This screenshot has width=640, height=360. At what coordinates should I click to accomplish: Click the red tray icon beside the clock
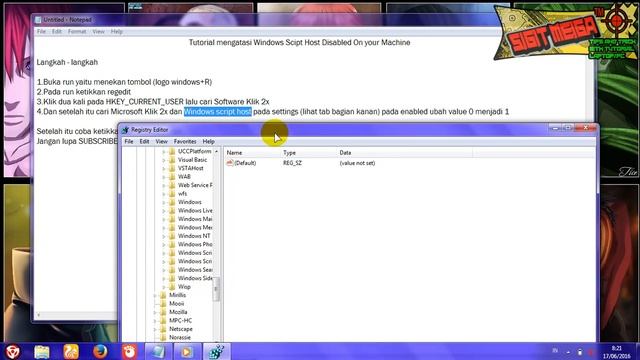(x=591, y=352)
